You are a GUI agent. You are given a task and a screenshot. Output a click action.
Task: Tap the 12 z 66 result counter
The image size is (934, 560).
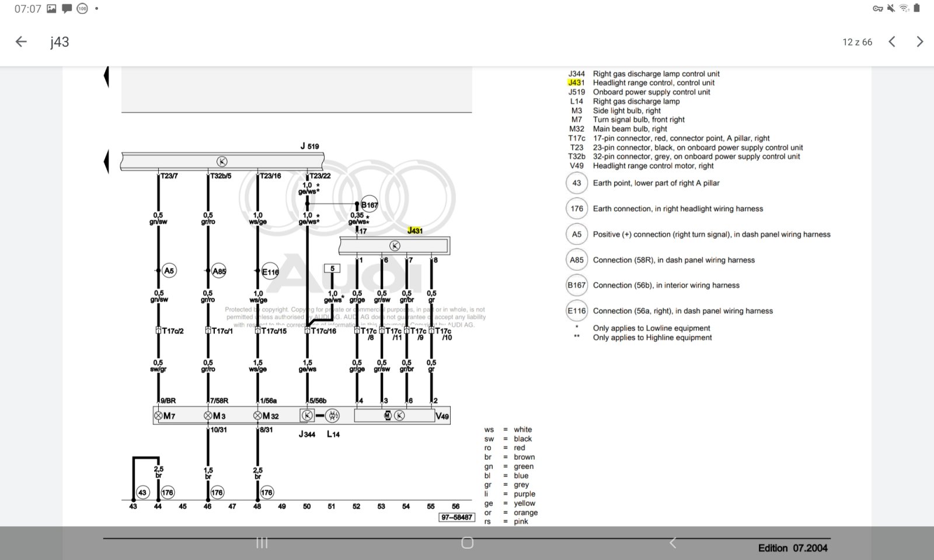(x=857, y=42)
